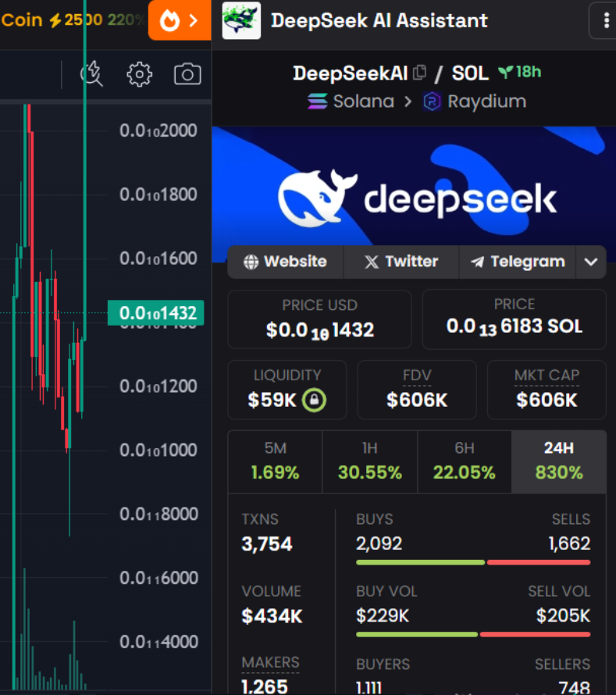This screenshot has width=616, height=695.
Task: Click the MAKERS label
Action: (x=270, y=663)
